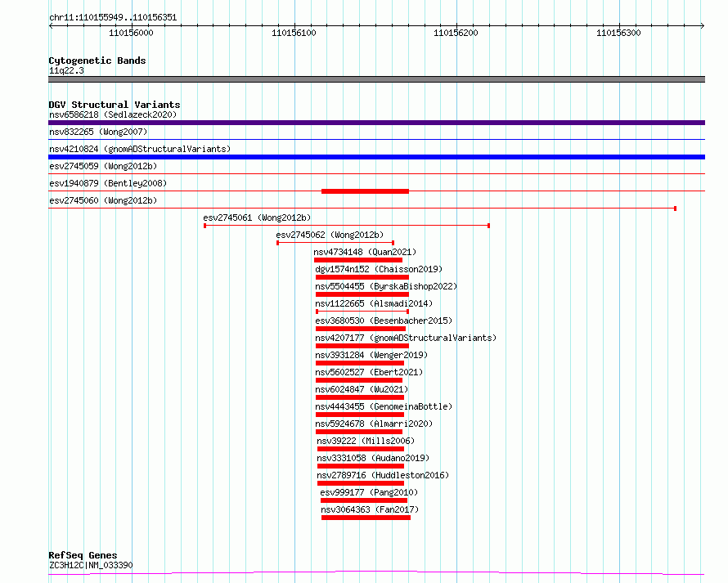Select the purple nsv6586218 variant bar
Screen dimensions: 728x583
click(376, 123)
